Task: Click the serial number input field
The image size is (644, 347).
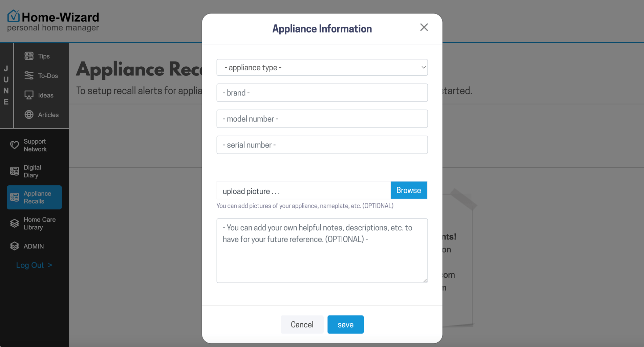Action: pyautogui.click(x=322, y=145)
